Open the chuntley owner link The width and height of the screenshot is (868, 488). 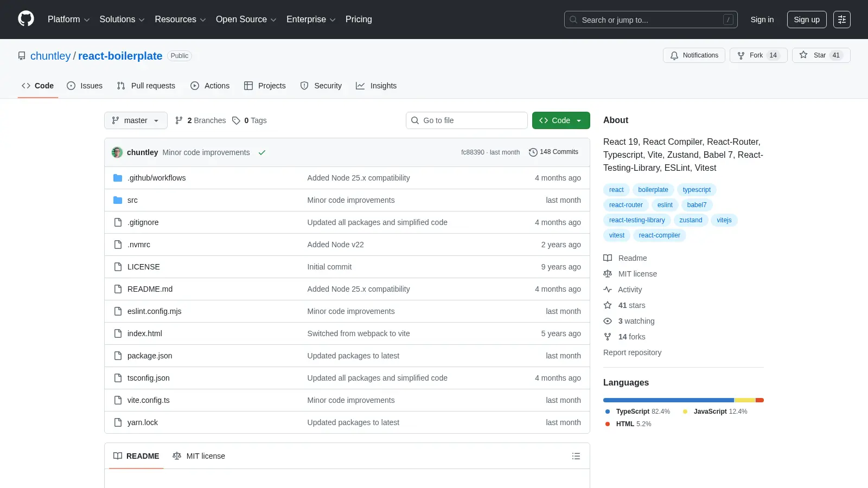pyautogui.click(x=50, y=56)
